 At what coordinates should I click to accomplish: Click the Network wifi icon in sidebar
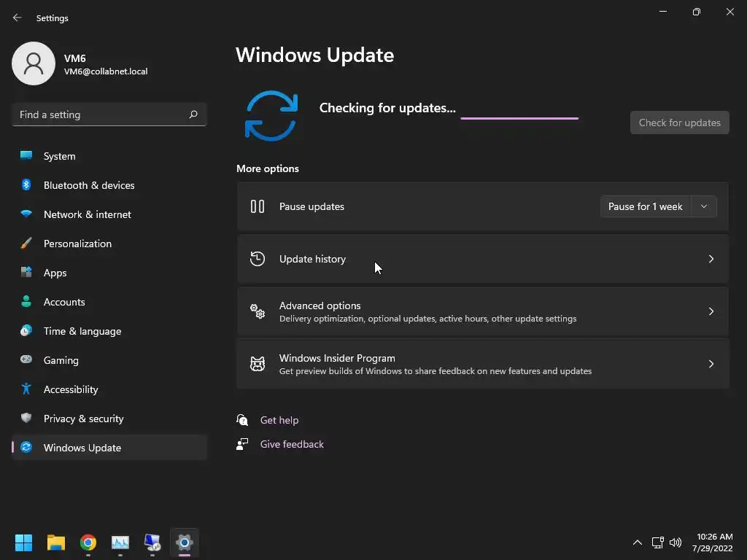(26, 214)
